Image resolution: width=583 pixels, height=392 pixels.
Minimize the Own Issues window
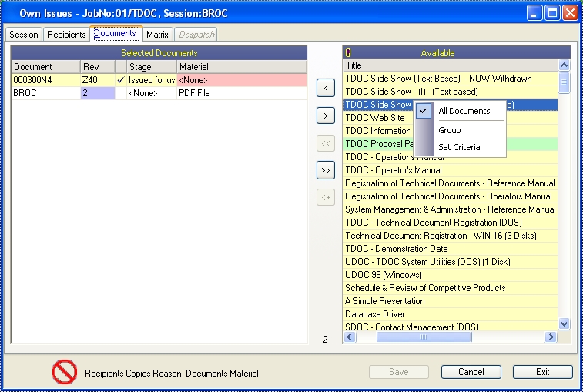[x=534, y=13]
